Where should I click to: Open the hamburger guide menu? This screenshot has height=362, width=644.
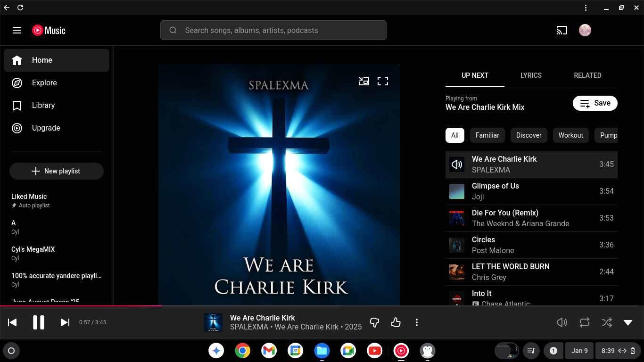[17, 30]
